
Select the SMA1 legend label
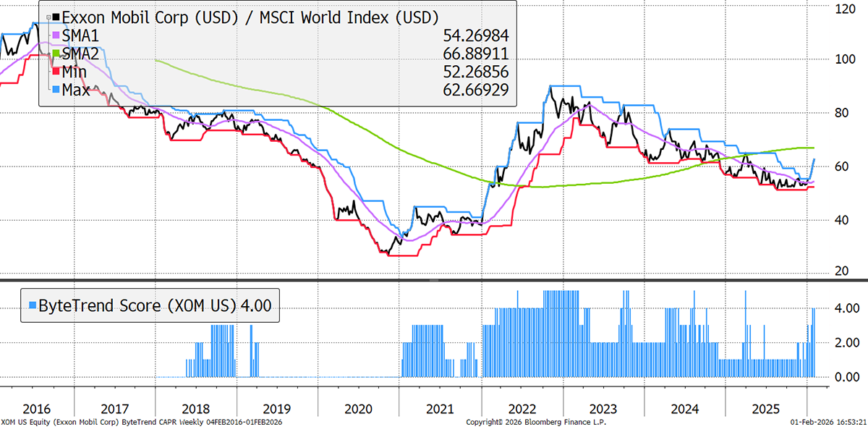coord(80,35)
